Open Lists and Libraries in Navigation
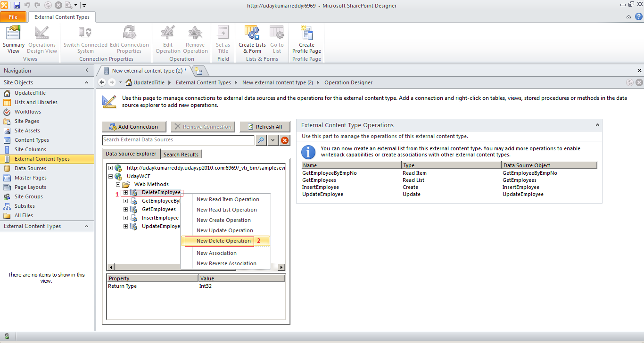644x343 pixels. click(x=36, y=102)
